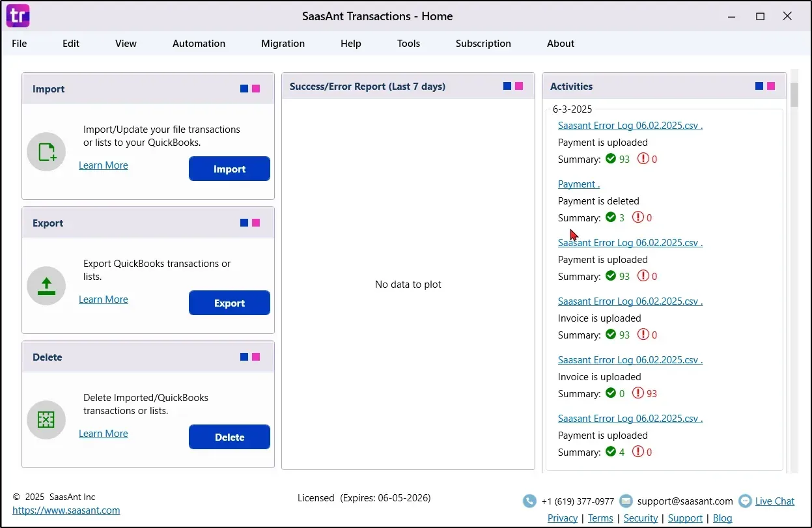Image resolution: width=812 pixels, height=528 pixels.
Task: Click pink square in Success/Error Report header
Action: click(519, 86)
